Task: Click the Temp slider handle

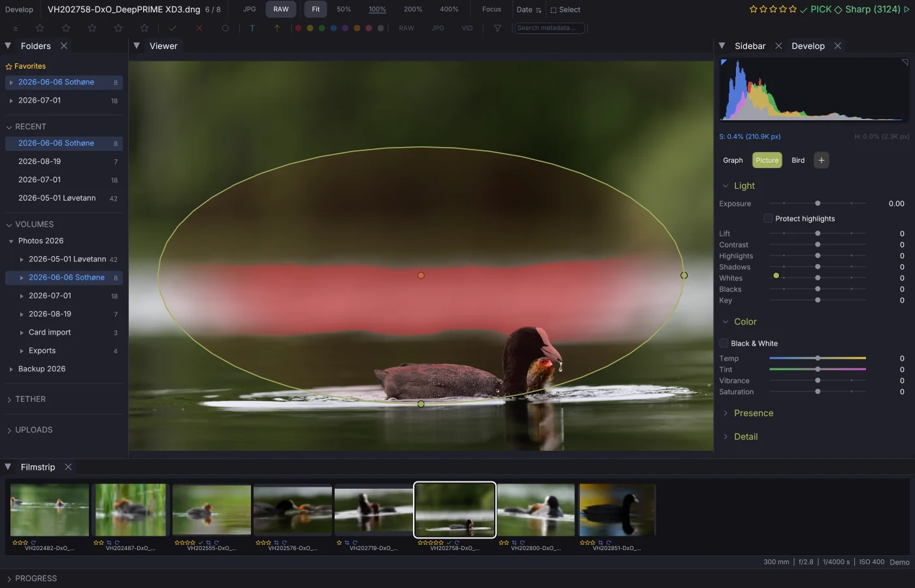Action: 818,358
